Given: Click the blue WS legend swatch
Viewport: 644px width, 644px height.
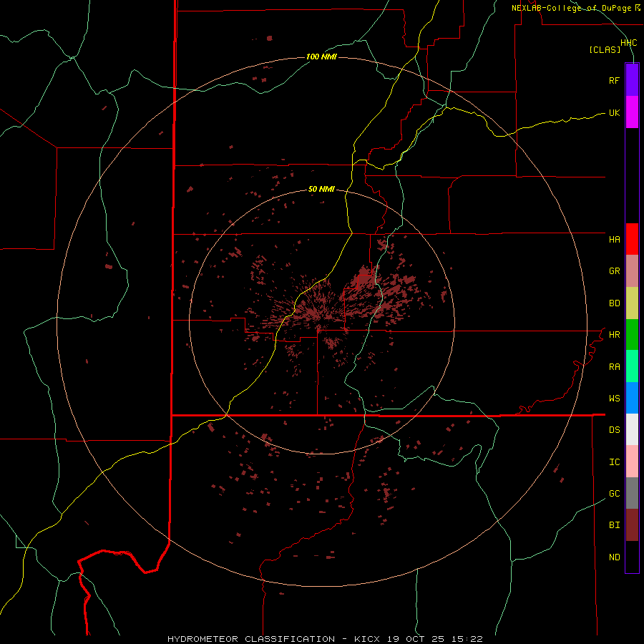Looking at the screenshot, I should point(632,398).
